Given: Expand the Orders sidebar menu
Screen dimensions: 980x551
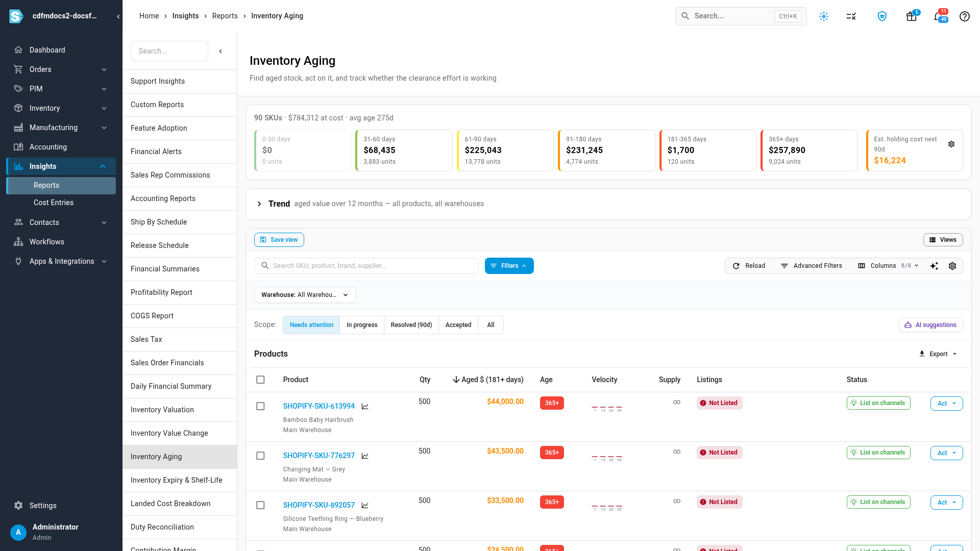Looking at the screenshot, I should (61, 69).
